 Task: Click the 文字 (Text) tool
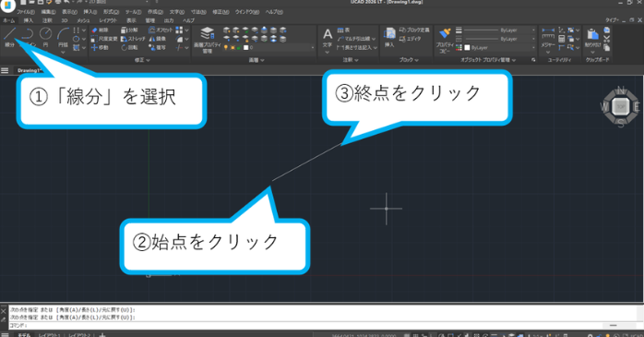[x=328, y=38]
